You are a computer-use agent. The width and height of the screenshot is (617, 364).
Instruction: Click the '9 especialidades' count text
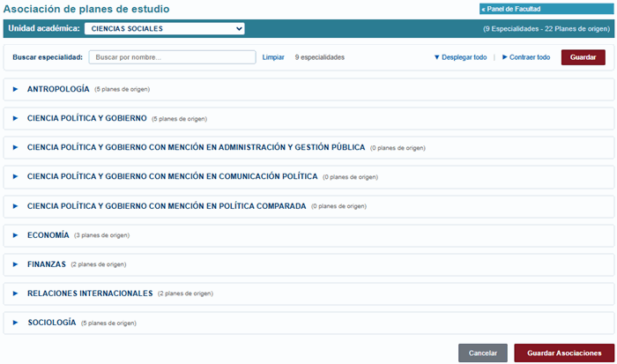tap(319, 57)
